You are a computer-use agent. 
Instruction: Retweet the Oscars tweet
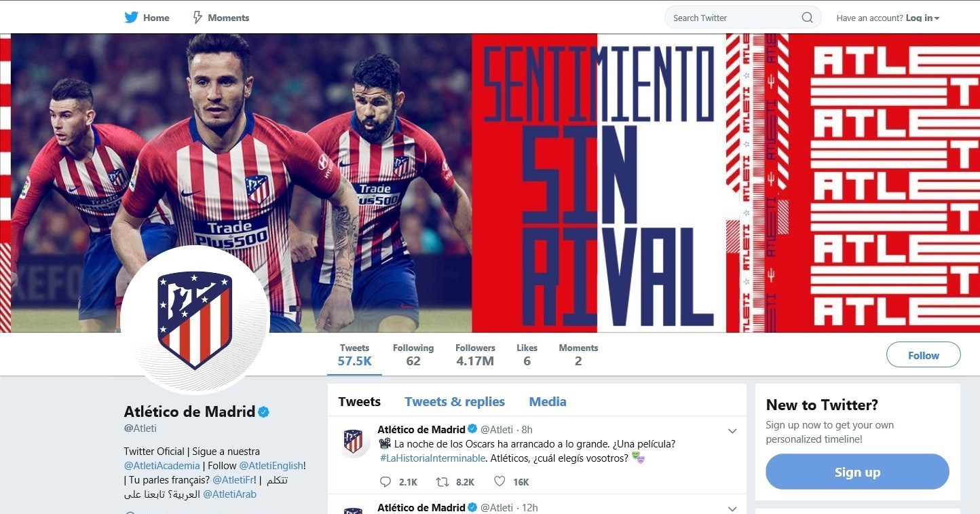(x=442, y=482)
